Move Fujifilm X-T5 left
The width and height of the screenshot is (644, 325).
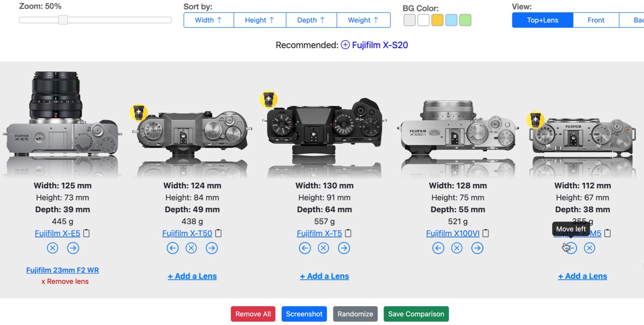tap(305, 248)
